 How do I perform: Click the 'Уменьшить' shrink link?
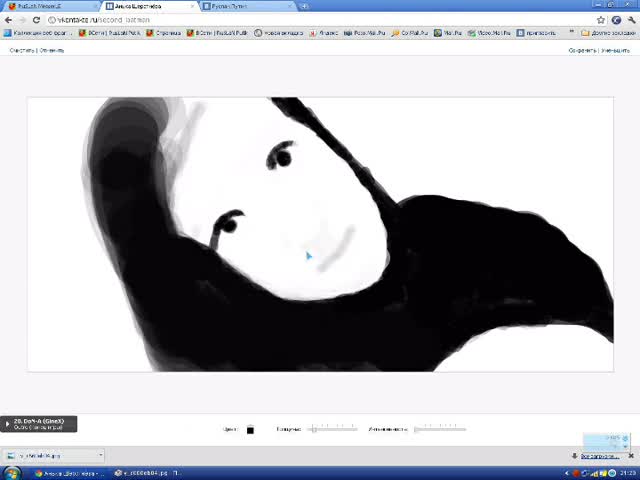tap(615, 50)
